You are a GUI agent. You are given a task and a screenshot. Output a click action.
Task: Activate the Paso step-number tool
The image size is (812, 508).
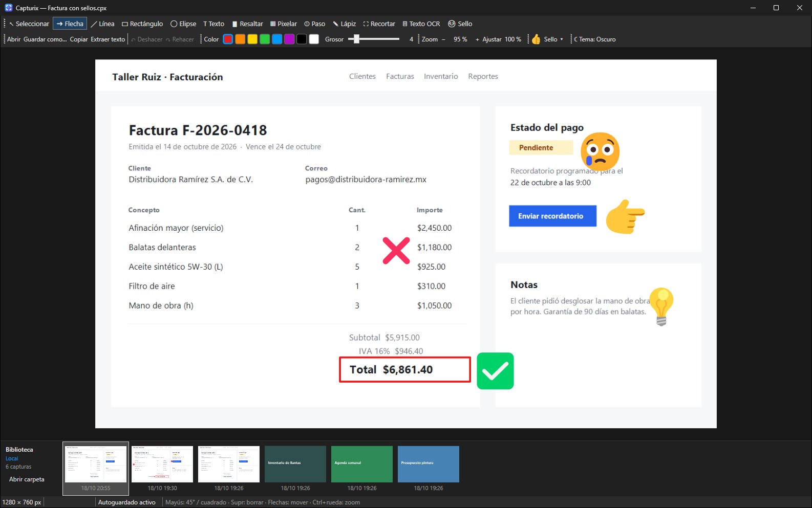pyautogui.click(x=314, y=24)
